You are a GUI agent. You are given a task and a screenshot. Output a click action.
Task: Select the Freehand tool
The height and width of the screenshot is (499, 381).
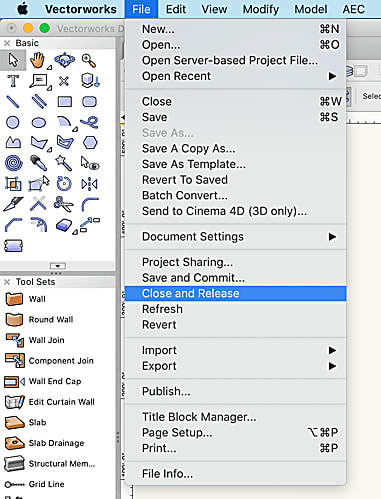pos(89,122)
